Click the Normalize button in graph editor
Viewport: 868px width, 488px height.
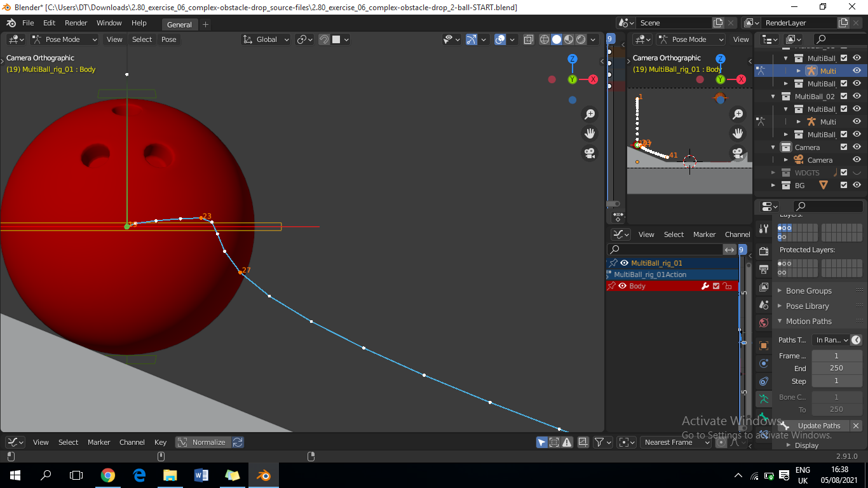point(203,442)
